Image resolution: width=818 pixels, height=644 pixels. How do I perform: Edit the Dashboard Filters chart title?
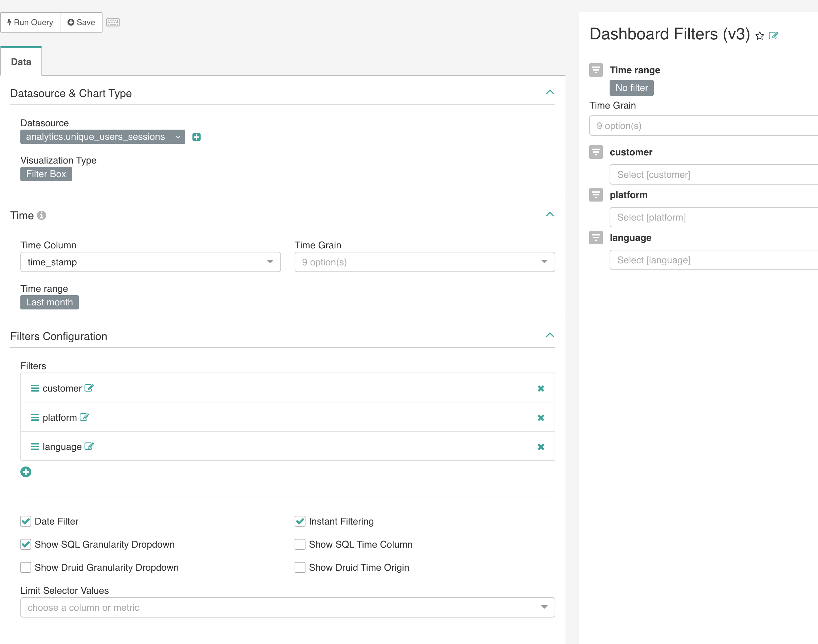773,36
